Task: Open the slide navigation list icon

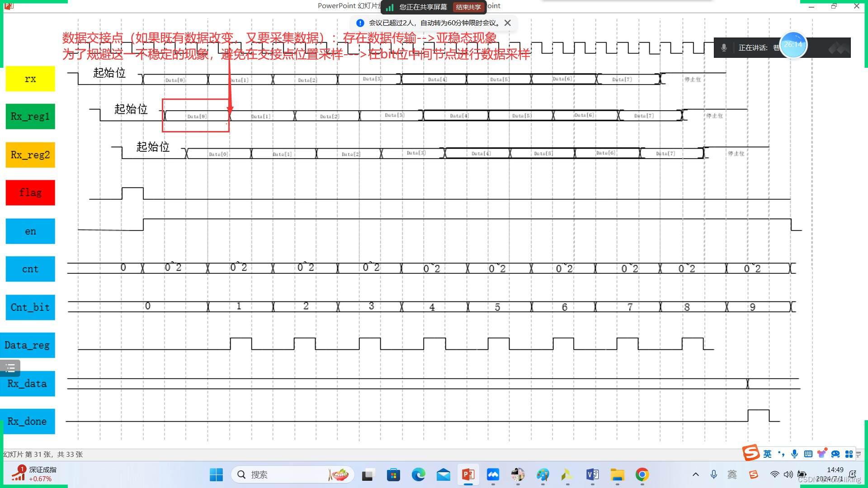Action: pos(10,368)
